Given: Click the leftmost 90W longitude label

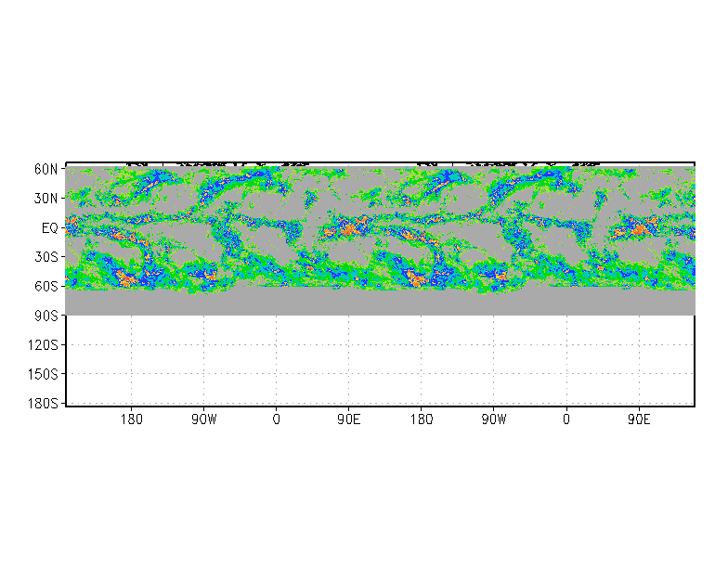Looking at the screenshot, I should point(204,420).
